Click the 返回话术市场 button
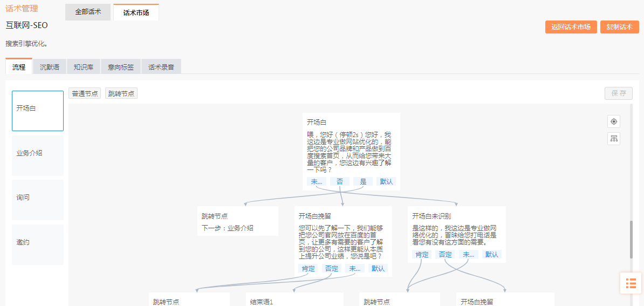The height and width of the screenshot is (306, 644). pyautogui.click(x=571, y=27)
